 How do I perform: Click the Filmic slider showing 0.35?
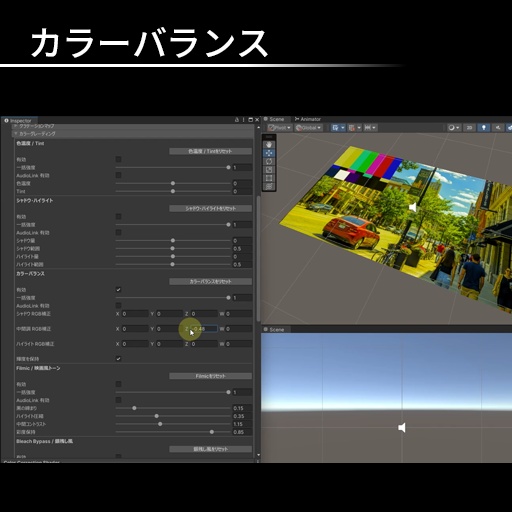[157, 416]
